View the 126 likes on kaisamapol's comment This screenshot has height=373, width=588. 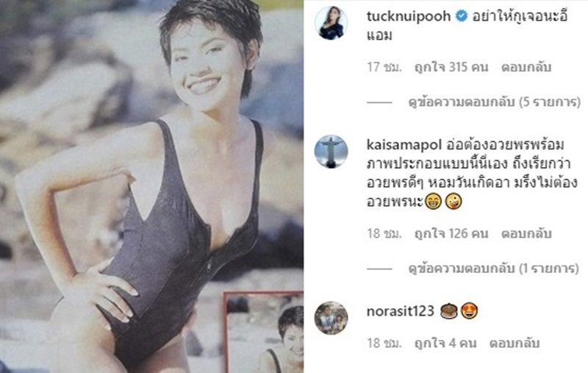(451, 233)
